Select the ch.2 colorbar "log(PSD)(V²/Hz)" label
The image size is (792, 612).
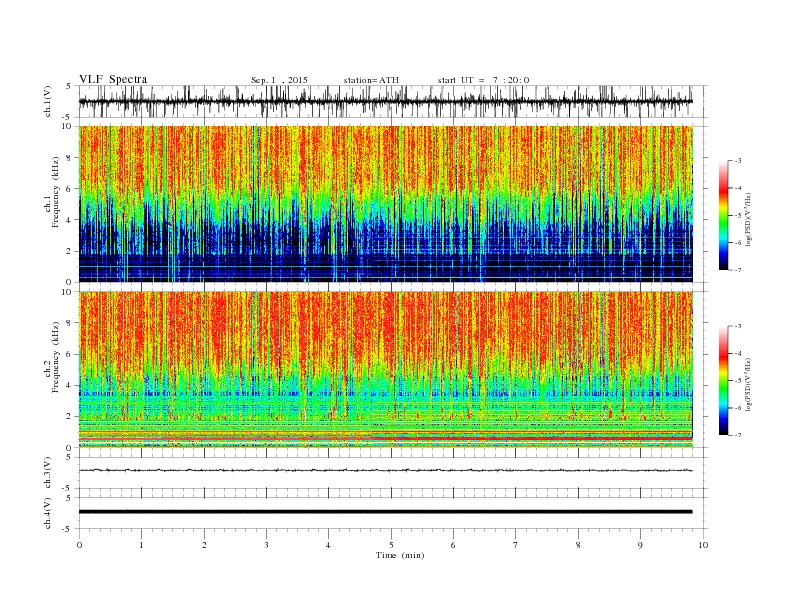click(749, 384)
